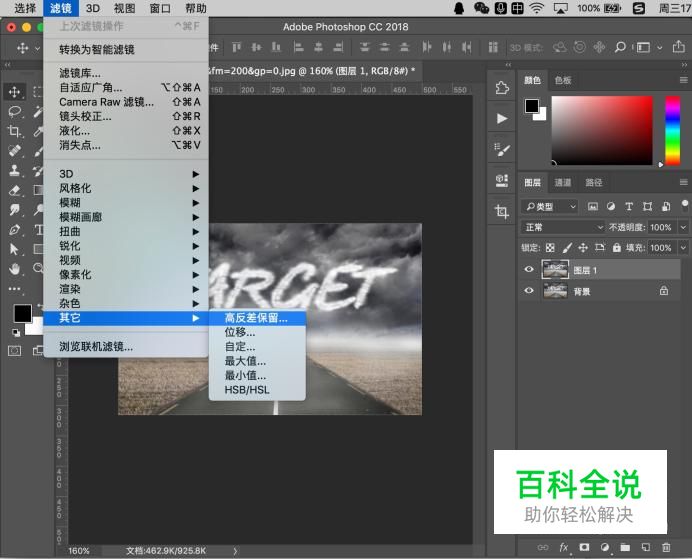Toggle lock image pixels brush icon

pyautogui.click(x=567, y=248)
